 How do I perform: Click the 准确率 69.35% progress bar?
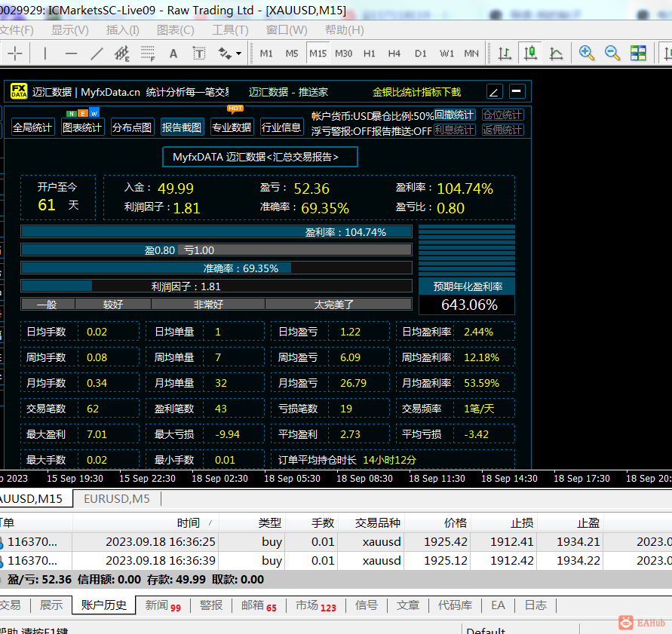pyautogui.click(x=216, y=268)
